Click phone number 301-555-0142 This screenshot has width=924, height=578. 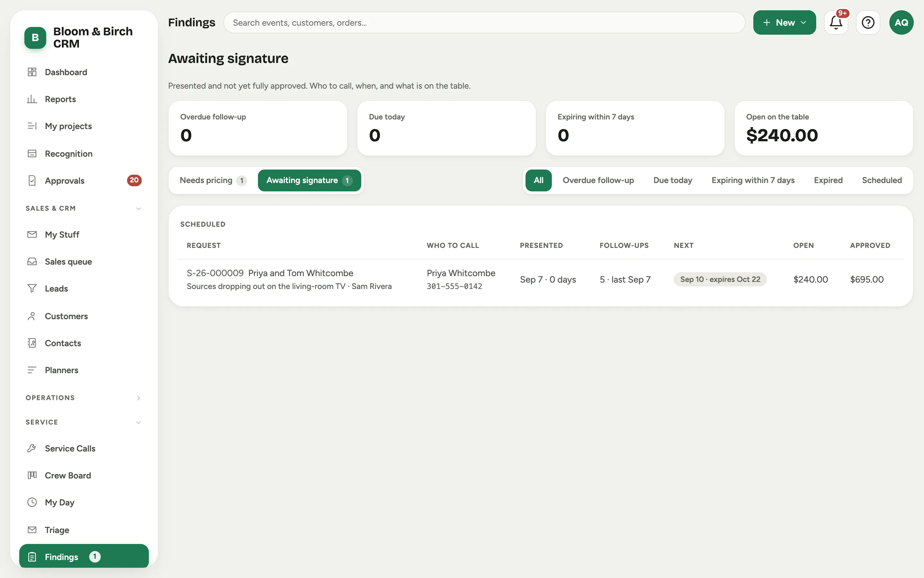click(454, 286)
